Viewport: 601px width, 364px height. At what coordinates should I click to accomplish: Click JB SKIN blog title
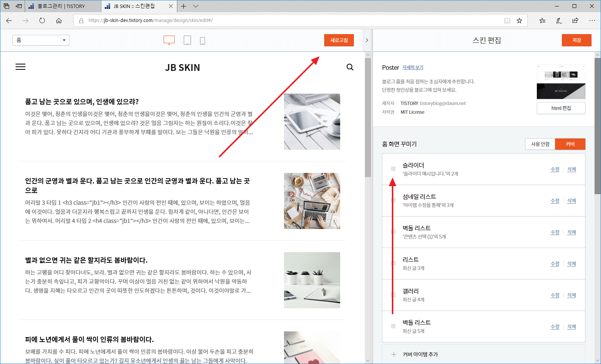tap(183, 67)
